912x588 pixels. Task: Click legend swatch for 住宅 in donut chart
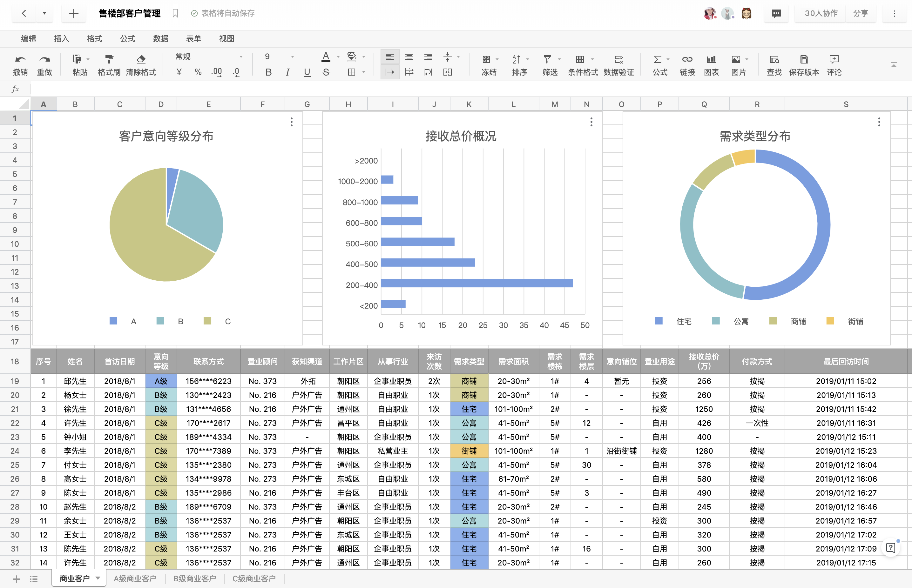pos(659,321)
